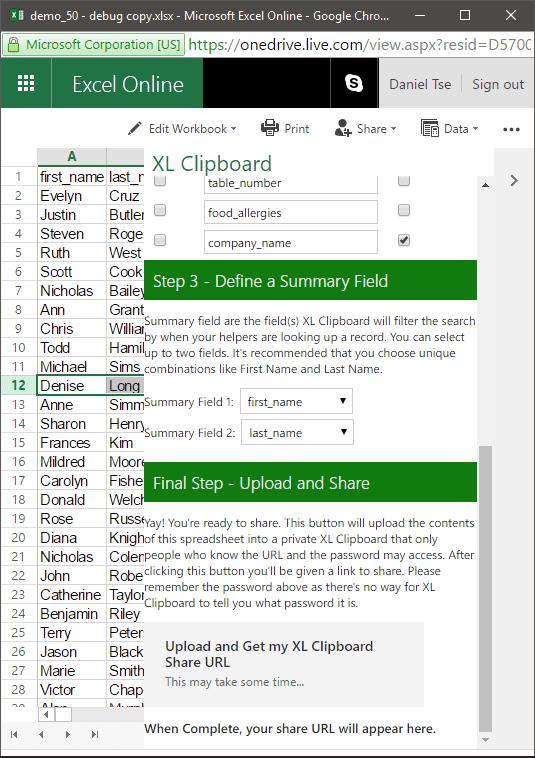Collapse the XL Clipboard pane chevron

click(x=514, y=180)
